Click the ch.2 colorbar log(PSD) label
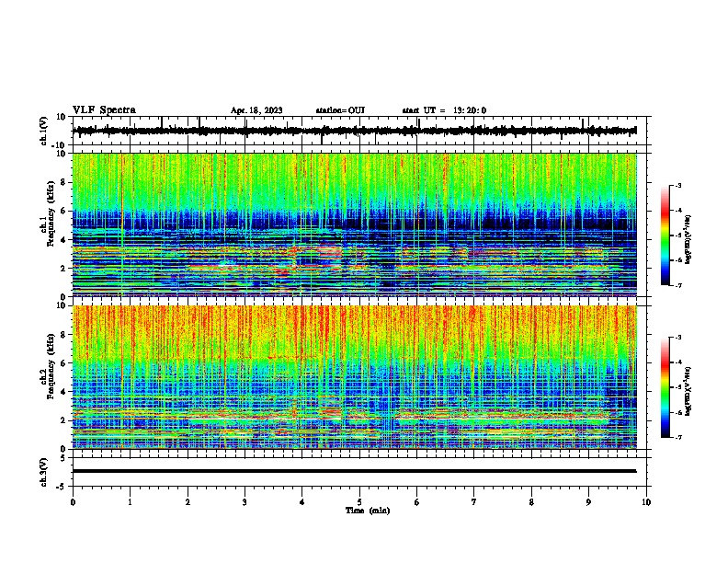Screen dimensions: 728x563 (688, 391)
